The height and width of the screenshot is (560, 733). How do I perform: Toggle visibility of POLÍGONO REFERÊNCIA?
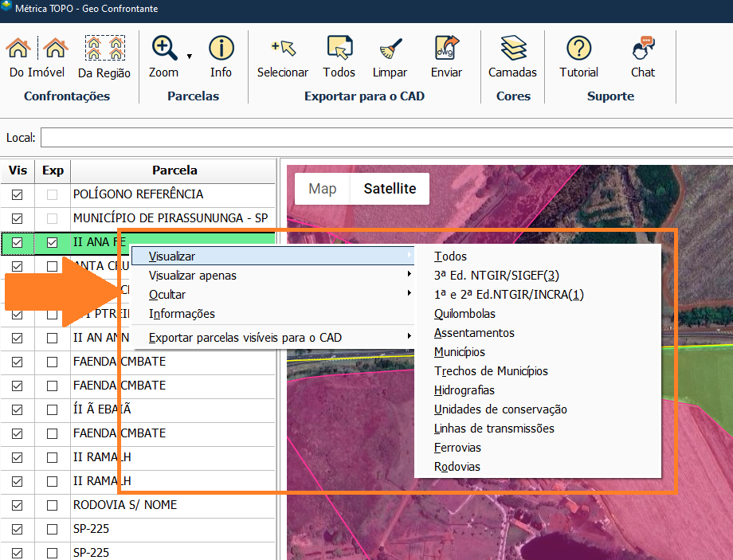[x=18, y=194]
